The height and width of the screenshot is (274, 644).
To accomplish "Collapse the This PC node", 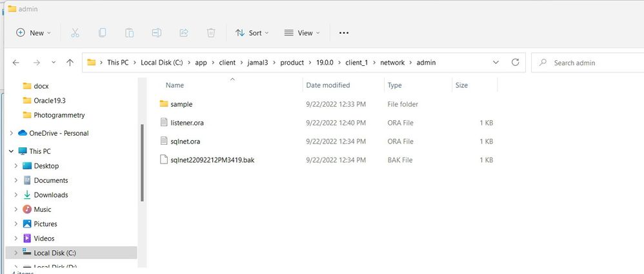I will (11, 151).
